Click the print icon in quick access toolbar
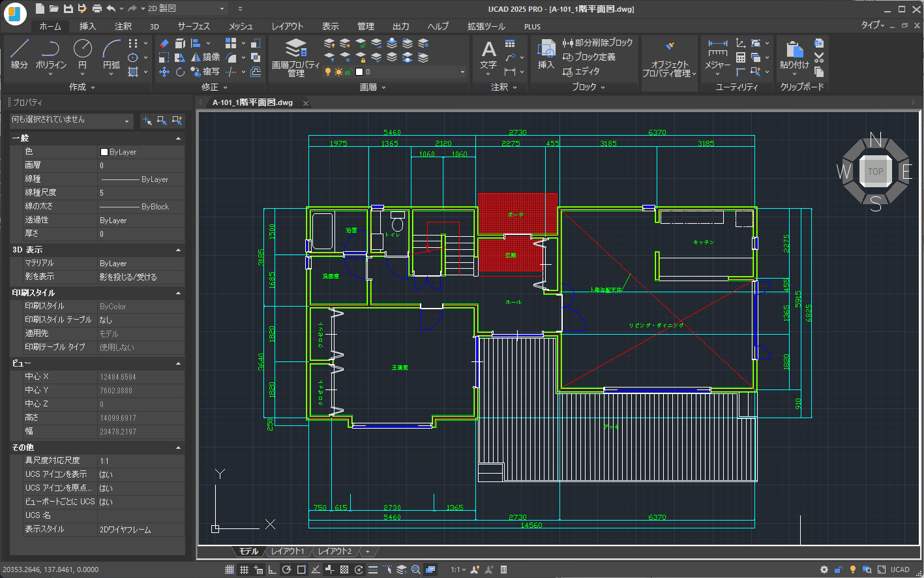924x578 pixels. [97, 8]
